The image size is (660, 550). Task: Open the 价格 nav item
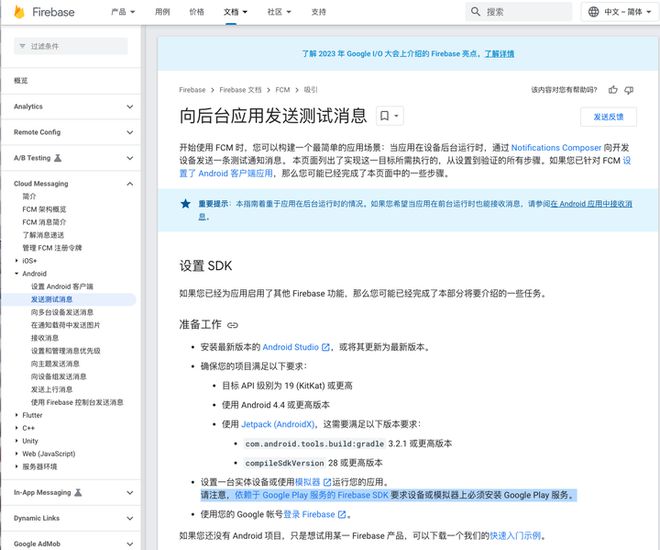[197, 12]
